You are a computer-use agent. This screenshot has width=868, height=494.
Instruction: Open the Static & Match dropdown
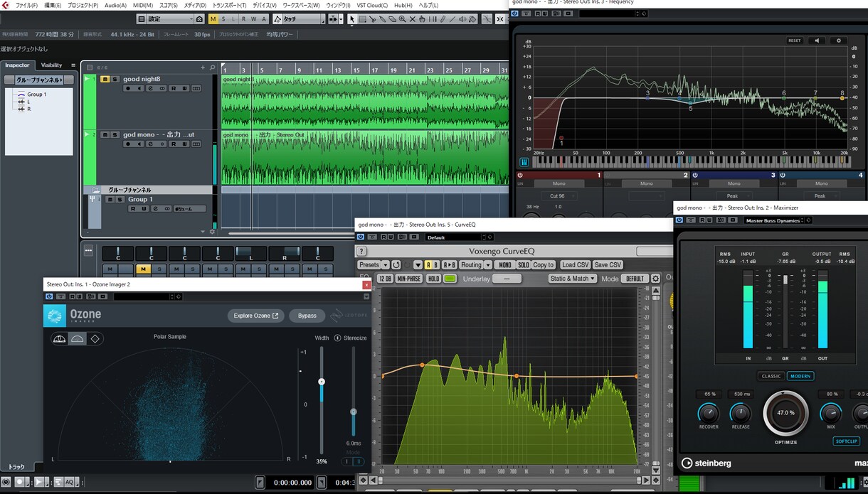pos(572,279)
